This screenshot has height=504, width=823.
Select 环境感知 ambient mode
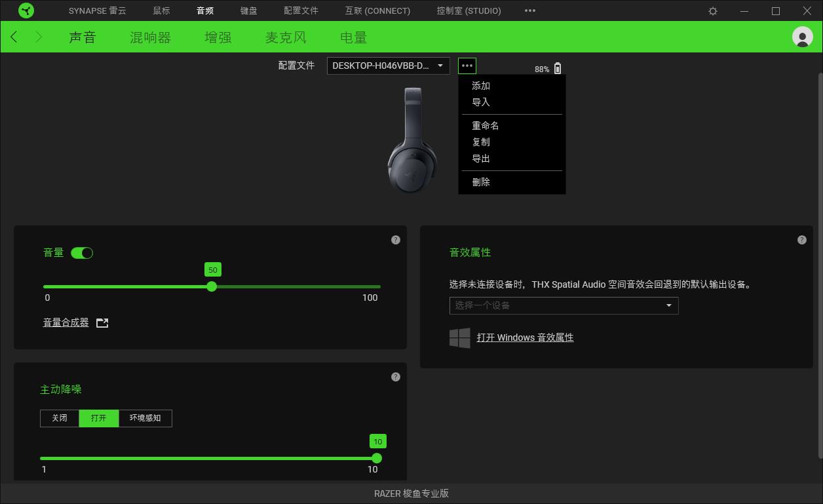145,418
